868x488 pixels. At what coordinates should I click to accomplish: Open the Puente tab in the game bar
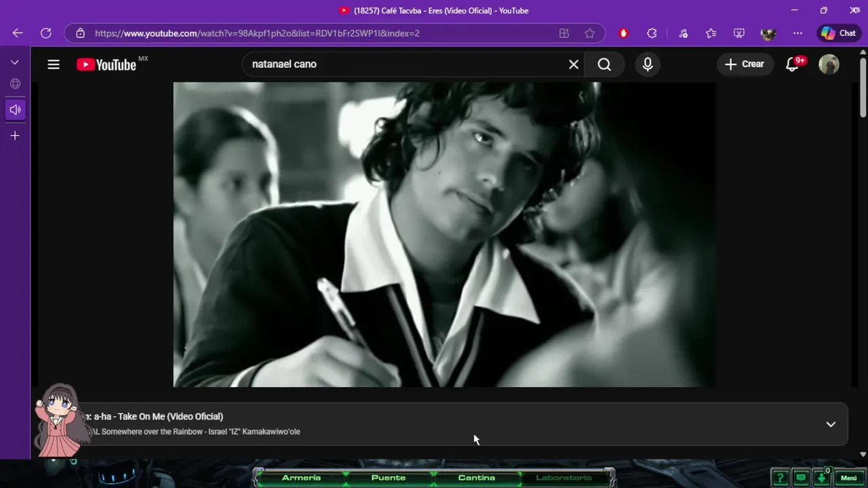pyautogui.click(x=389, y=478)
